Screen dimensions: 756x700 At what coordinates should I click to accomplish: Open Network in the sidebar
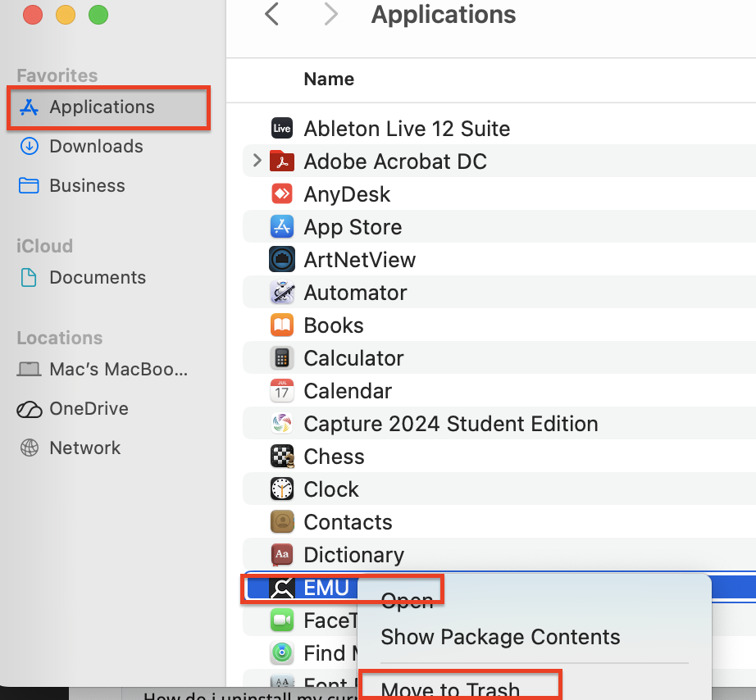click(x=85, y=448)
